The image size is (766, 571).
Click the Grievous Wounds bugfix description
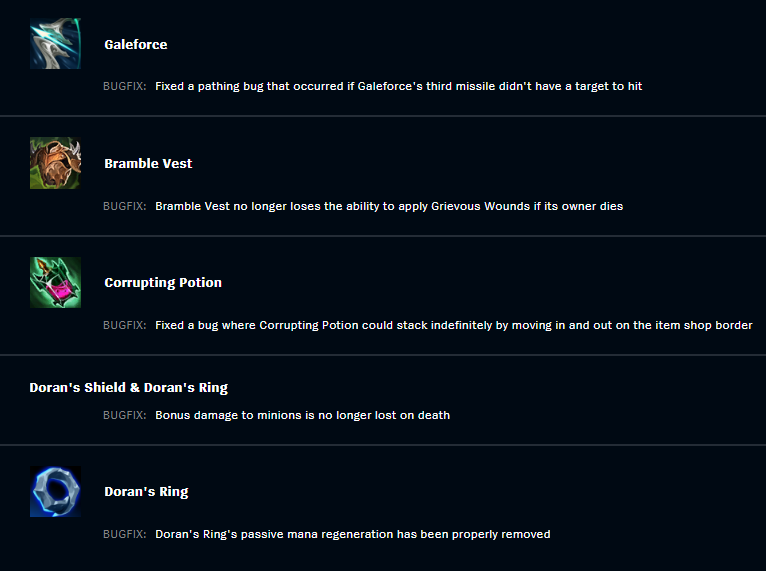(x=389, y=206)
